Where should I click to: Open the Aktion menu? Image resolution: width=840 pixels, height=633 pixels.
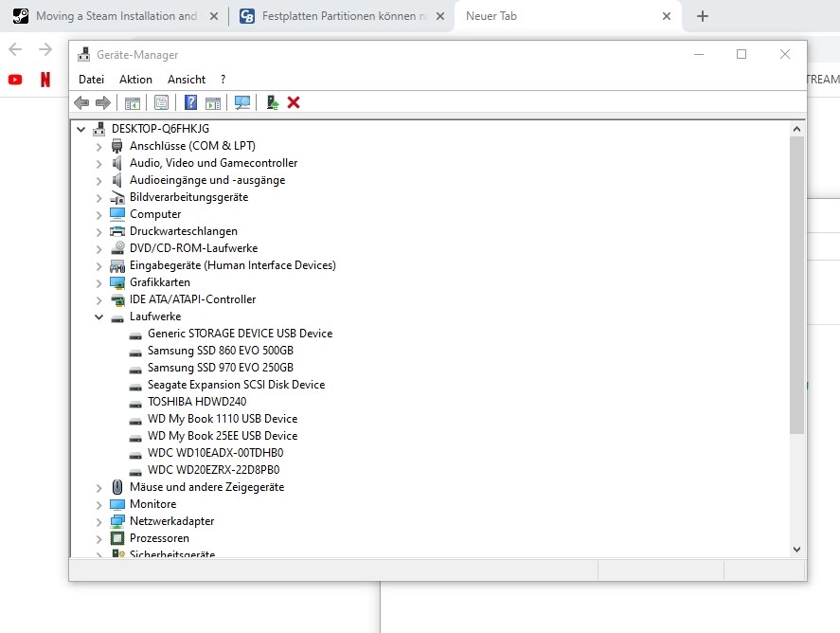135,80
